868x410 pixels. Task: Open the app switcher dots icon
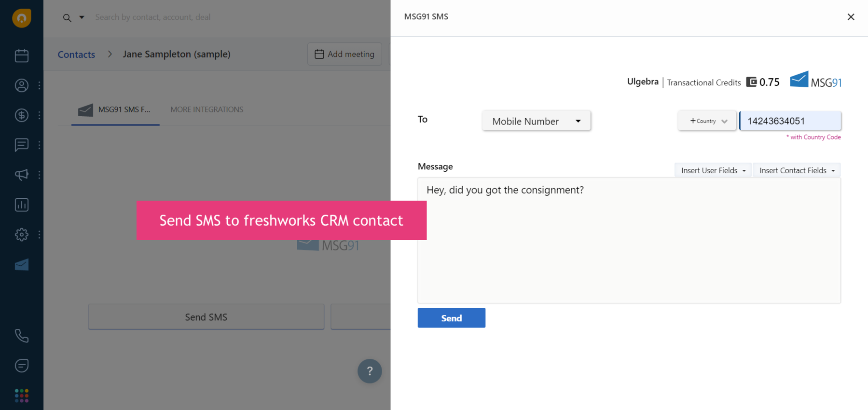[x=22, y=396]
